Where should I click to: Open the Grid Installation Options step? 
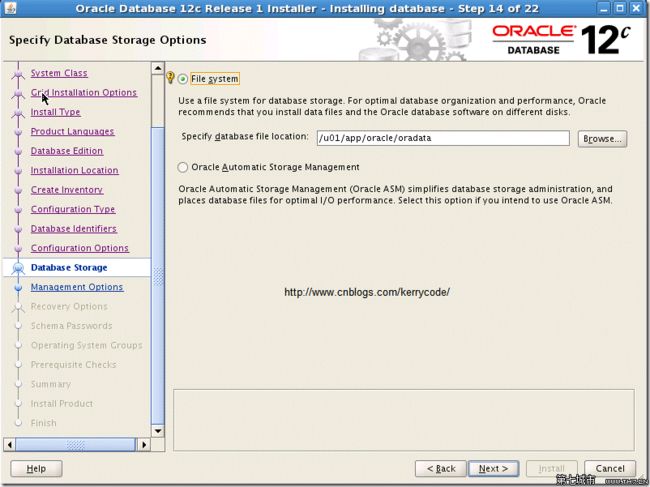tap(84, 92)
